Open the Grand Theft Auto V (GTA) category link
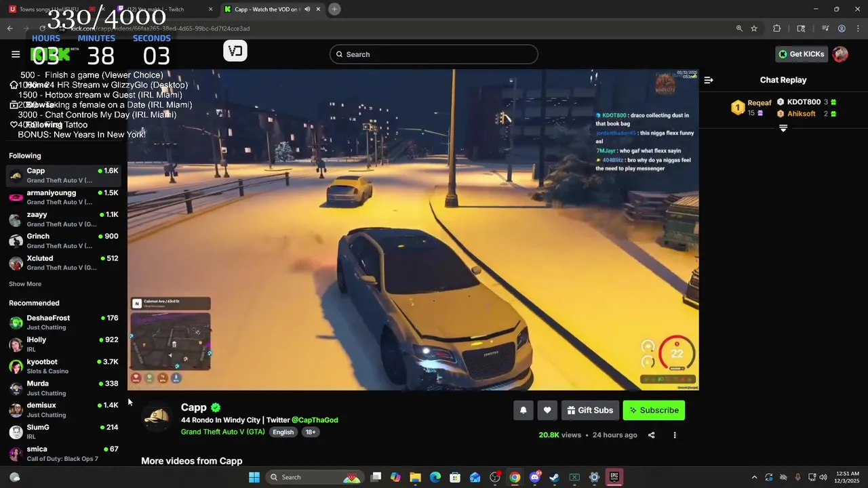Image resolution: width=868 pixels, height=488 pixels. (223, 432)
